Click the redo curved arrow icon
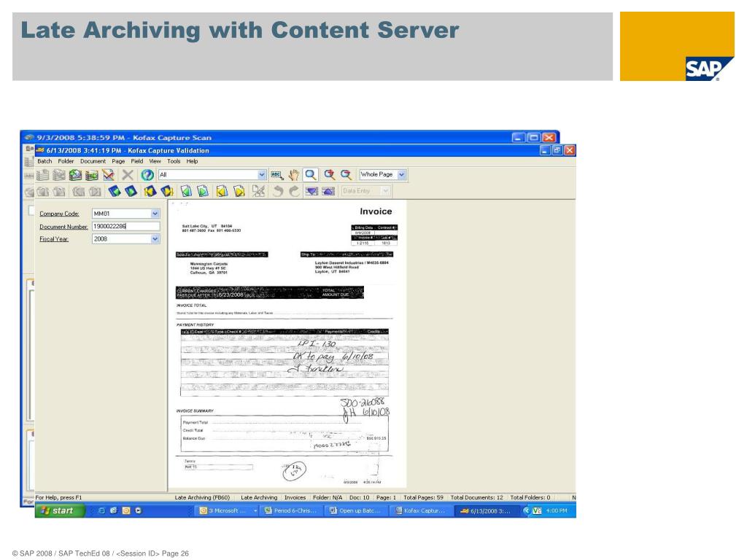747x560 pixels. 295,192
